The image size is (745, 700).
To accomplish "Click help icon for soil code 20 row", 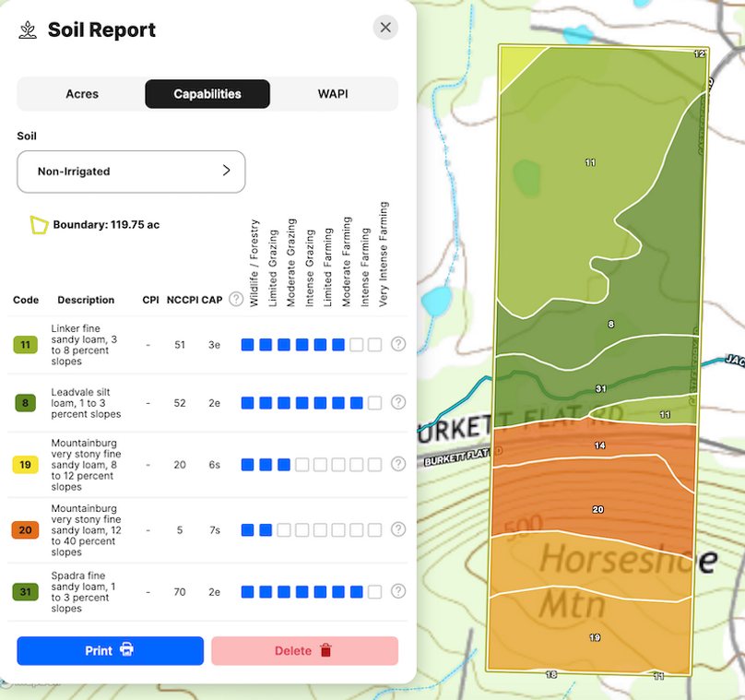I will pyautogui.click(x=398, y=529).
